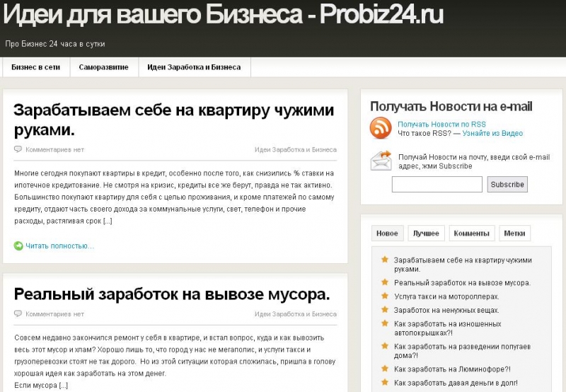Image resolution: width=566 pixels, height=392 pixels.
Task: Click tagline Про Бизнес 24 часа в сутки
Action: (x=55, y=44)
